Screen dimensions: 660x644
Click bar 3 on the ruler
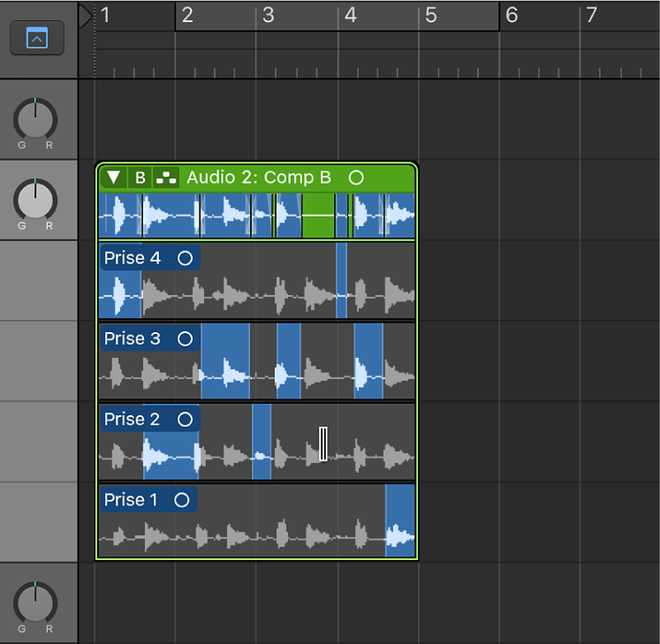pos(268,16)
